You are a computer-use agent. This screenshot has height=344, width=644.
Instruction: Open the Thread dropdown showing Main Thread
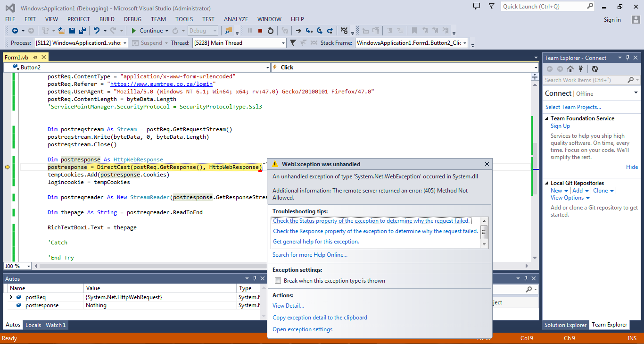[x=283, y=43]
